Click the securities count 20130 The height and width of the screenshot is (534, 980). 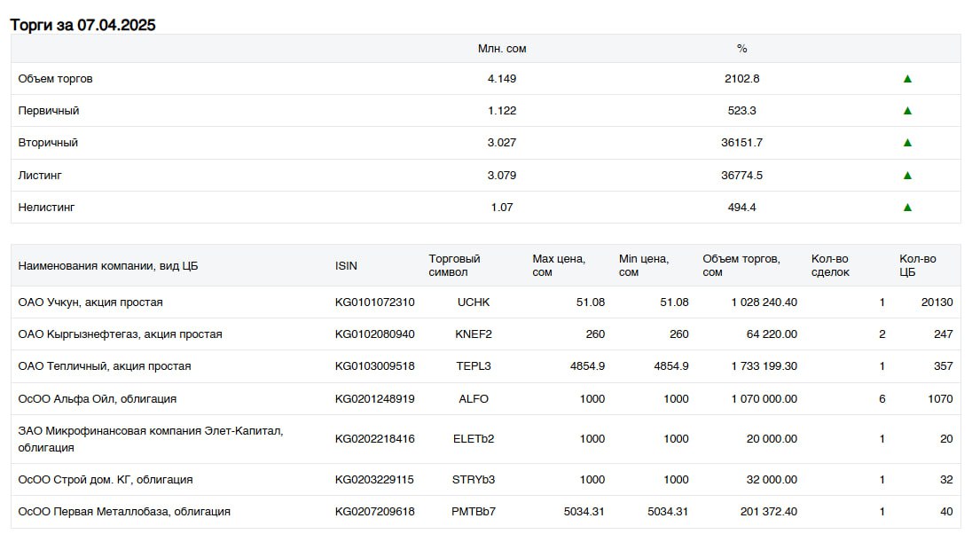[937, 302]
